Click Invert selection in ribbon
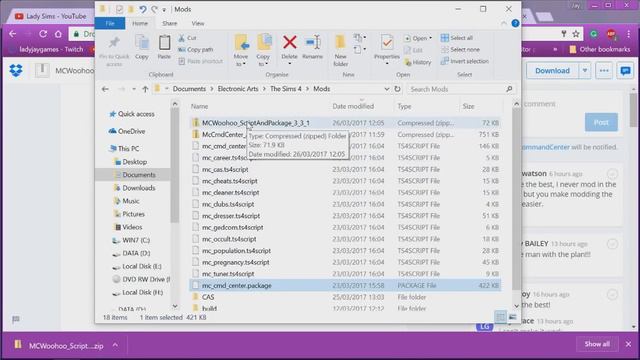 click(464, 61)
